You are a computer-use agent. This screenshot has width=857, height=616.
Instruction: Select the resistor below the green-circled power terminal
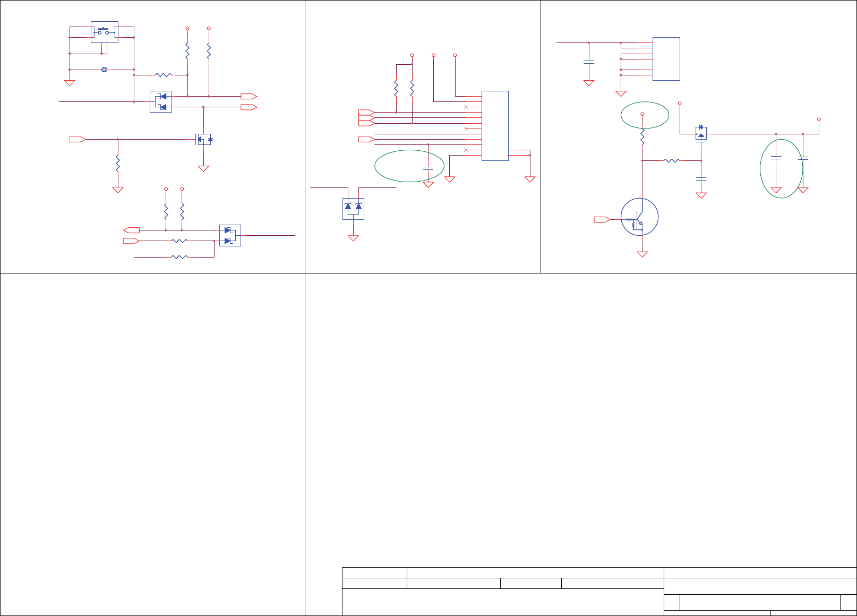[642, 137]
